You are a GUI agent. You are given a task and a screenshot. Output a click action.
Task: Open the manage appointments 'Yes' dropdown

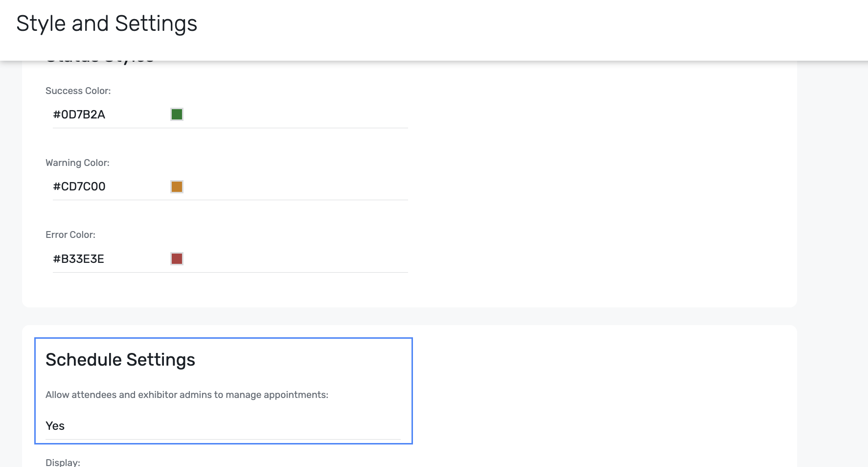pos(223,426)
